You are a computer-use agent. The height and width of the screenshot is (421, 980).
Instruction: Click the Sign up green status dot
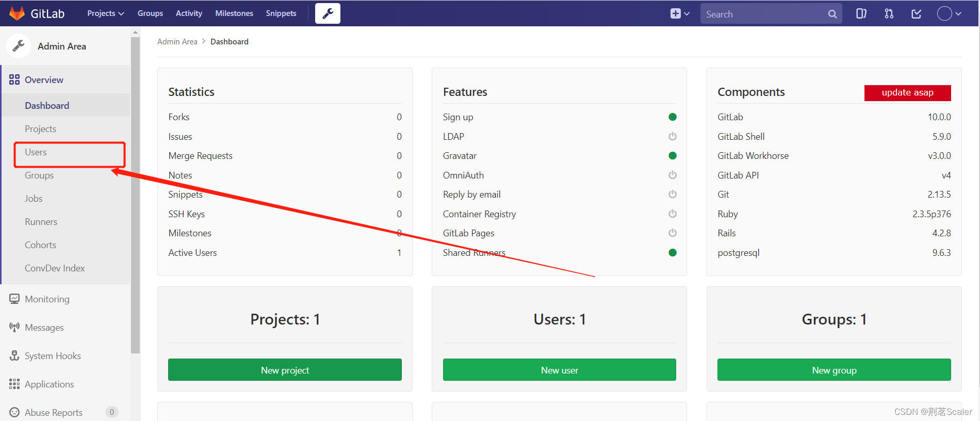[x=673, y=117]
